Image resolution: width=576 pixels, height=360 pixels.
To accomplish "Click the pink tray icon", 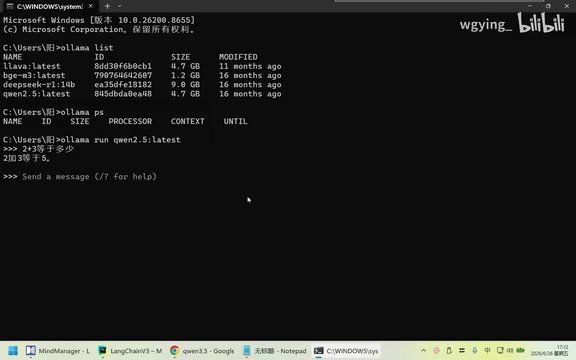I will pyautogui.click(x=436, y=351).
